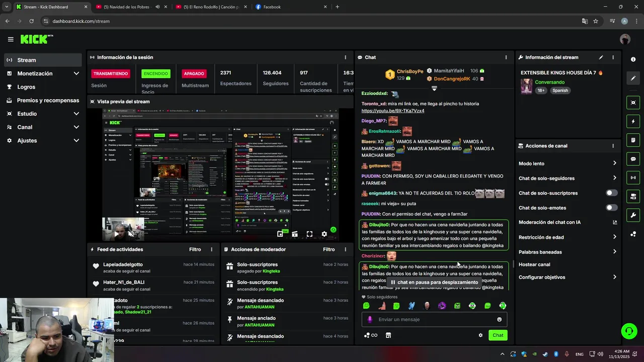The width and height of the screenshot is (644, 362).
Task: Click the Kicks infinity points icon
Action: point(371,335)
